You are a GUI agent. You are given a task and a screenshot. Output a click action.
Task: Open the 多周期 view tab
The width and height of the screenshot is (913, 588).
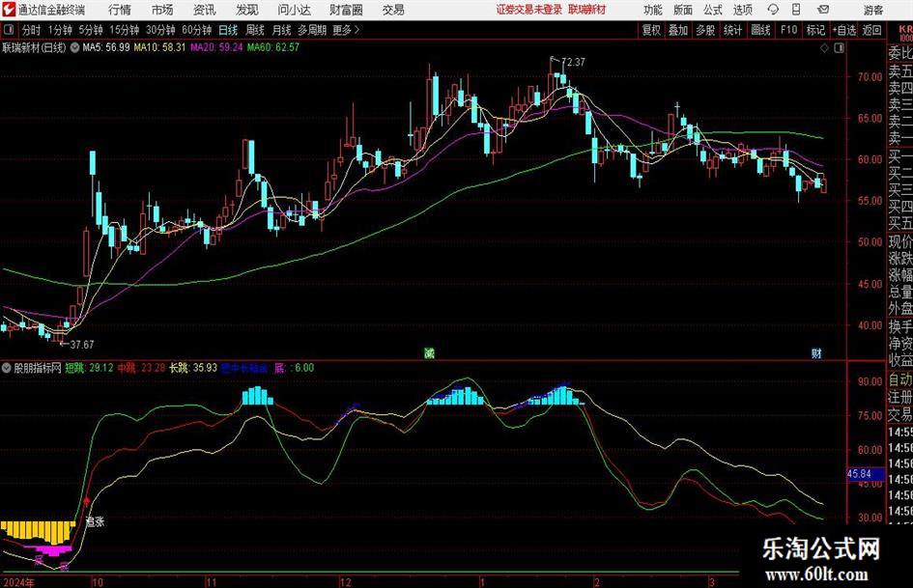coord(312,30)
